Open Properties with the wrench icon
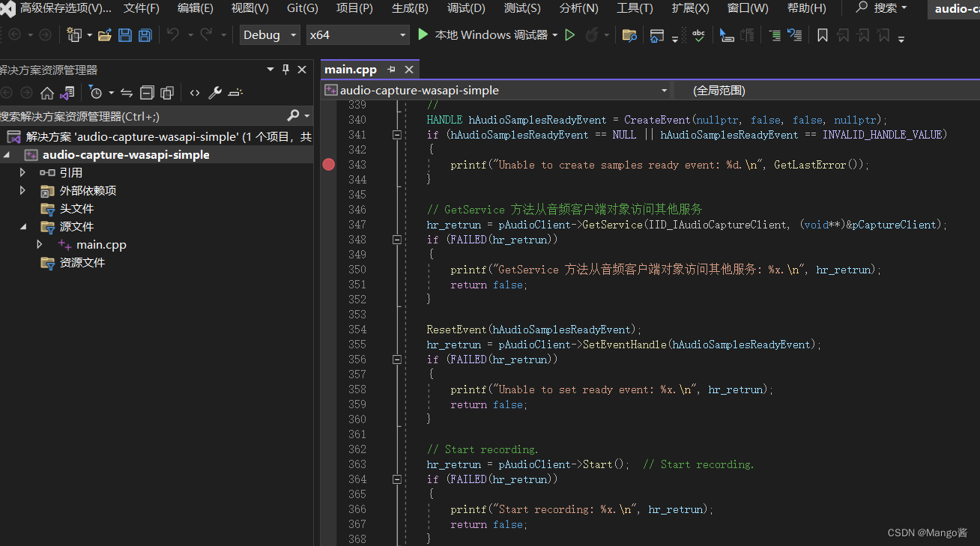 [215, 93]
